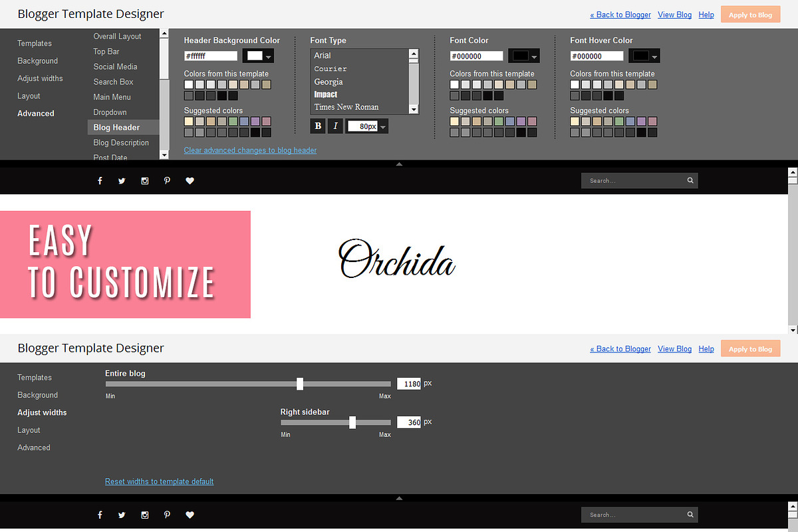Click Templates in sidebar where Adjust widths is bold
Viewport: 798px width, 532px height.
pyautogui.click(x=35, y=378)
